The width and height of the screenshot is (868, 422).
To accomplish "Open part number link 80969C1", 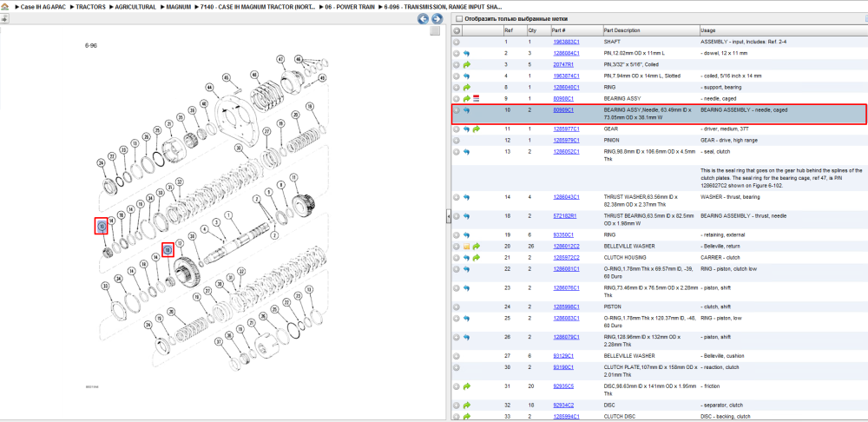I will coord(563,110).
